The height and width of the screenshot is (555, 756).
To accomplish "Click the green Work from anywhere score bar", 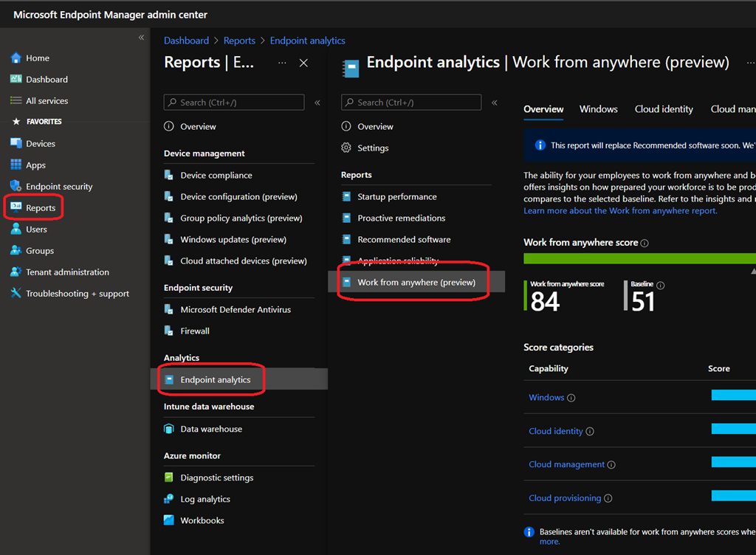I will pos(639,258).
